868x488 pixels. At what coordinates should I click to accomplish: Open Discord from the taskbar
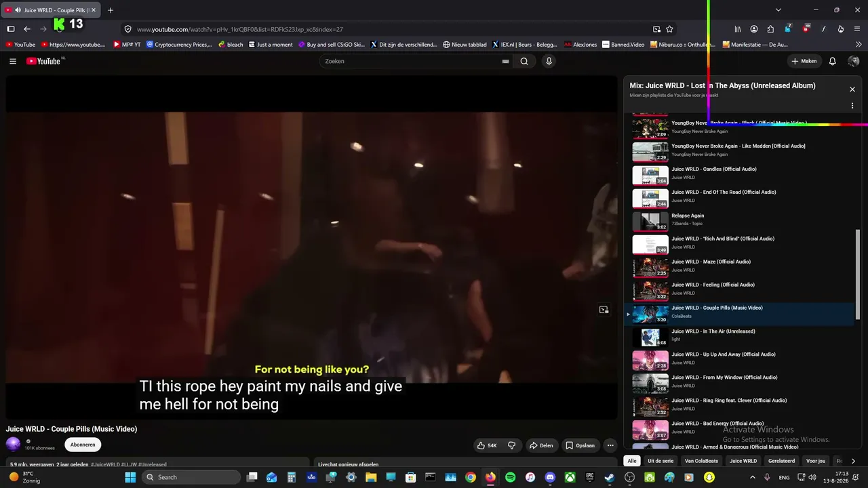[x=550, y=477]
